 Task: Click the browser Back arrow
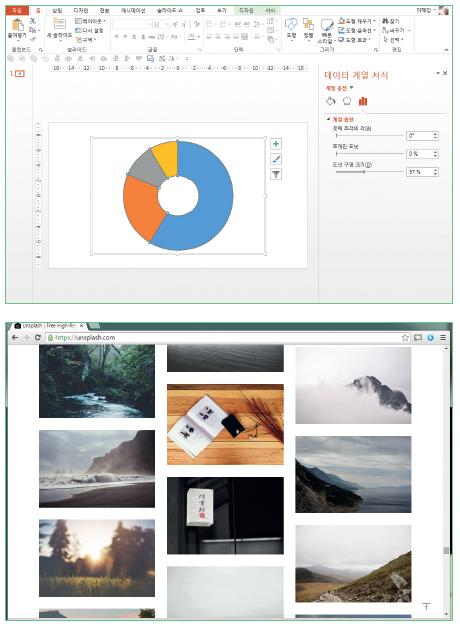pos(15,337)
